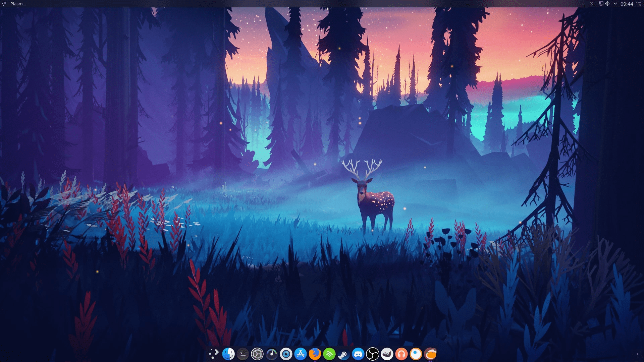Open the KDE Plasma application launcher in dock
Image resolution: width=644 pixels, height=362 pixels.
point(214,354)
